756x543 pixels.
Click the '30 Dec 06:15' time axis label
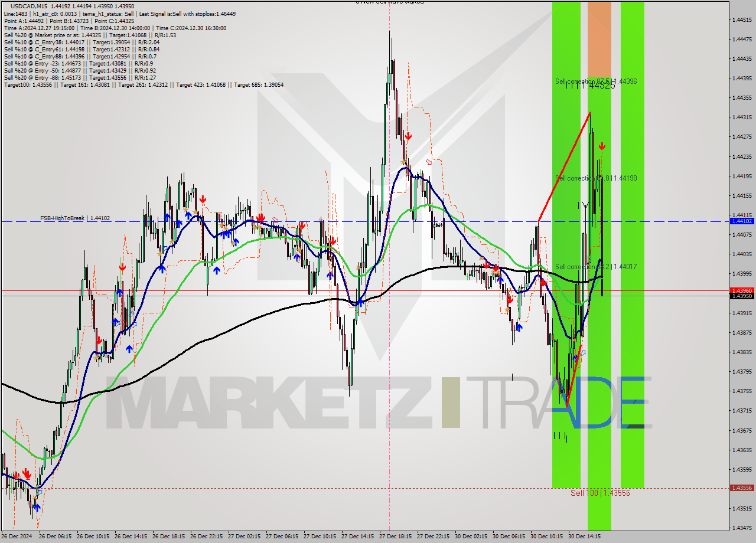509,537
